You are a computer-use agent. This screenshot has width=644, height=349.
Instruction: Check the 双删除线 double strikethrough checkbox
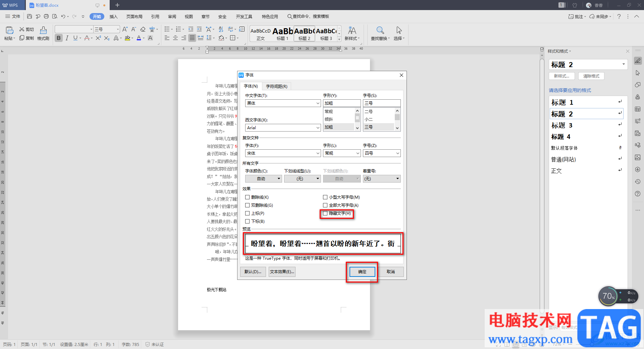[x=247, y=205]
